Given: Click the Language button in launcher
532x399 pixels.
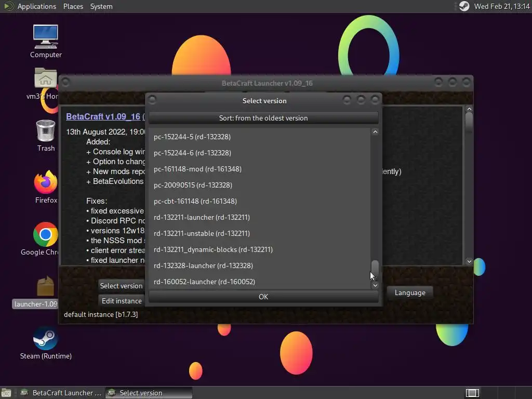Looking at the screenshot, I should (410, 292).
